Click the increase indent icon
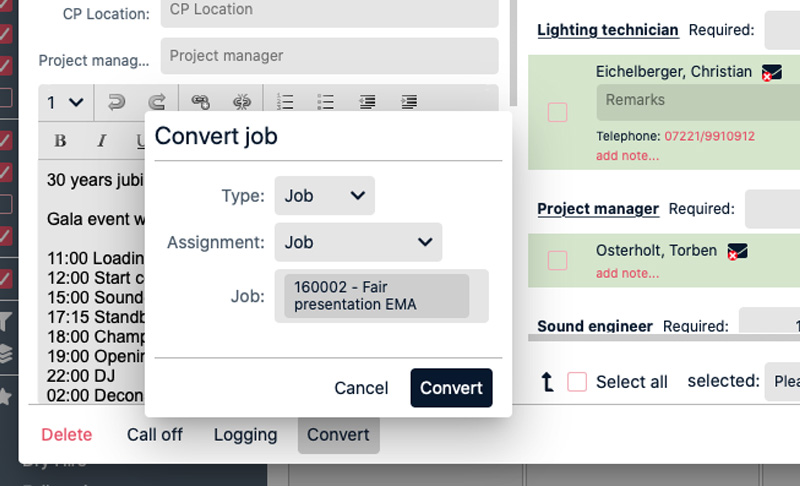Screen dimensions: 800x486 click(408, 102)
